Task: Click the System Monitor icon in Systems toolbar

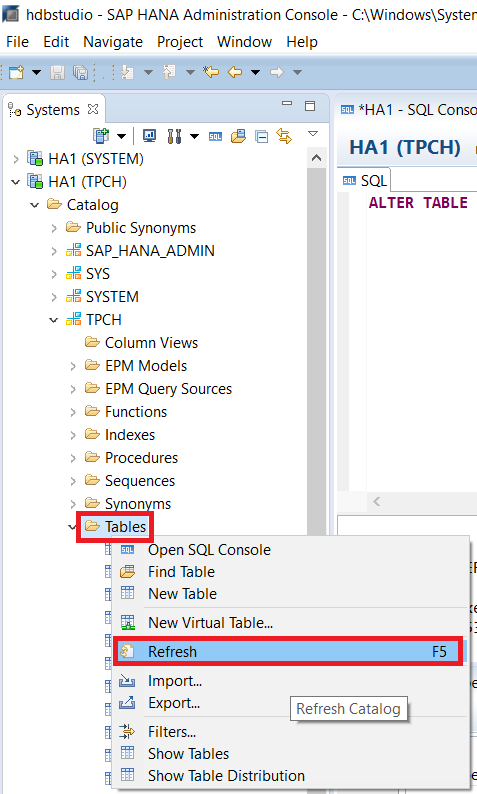Action: pos(149,135)
